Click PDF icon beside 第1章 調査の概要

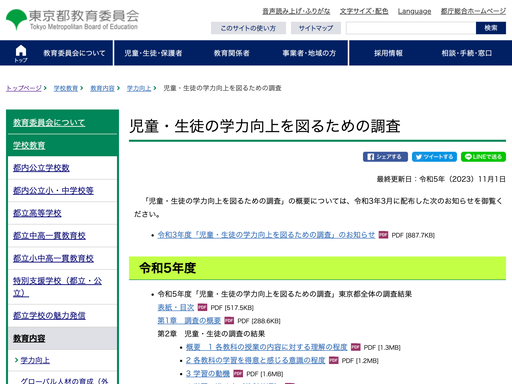tap(229, 321)
